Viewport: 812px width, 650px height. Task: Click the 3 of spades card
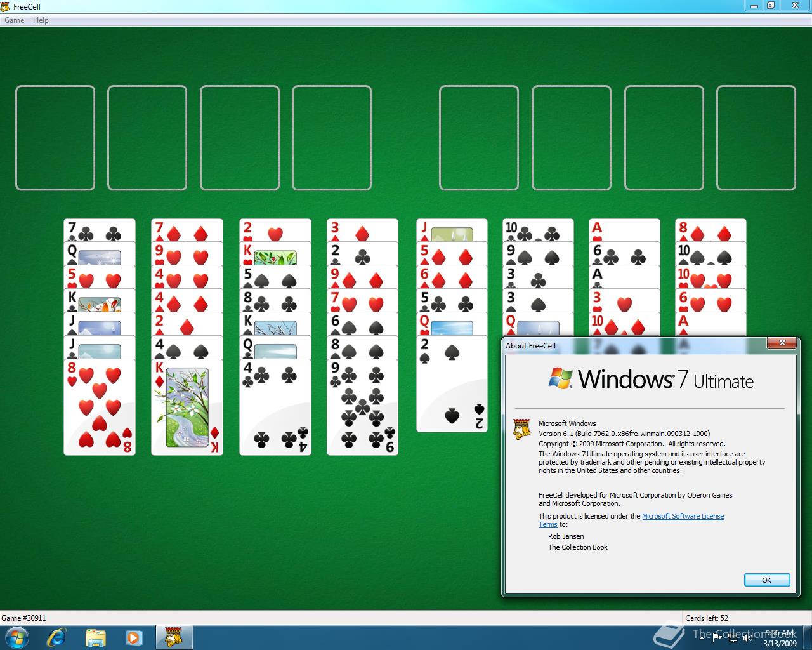pyautogui.click(x=538, y=300)
